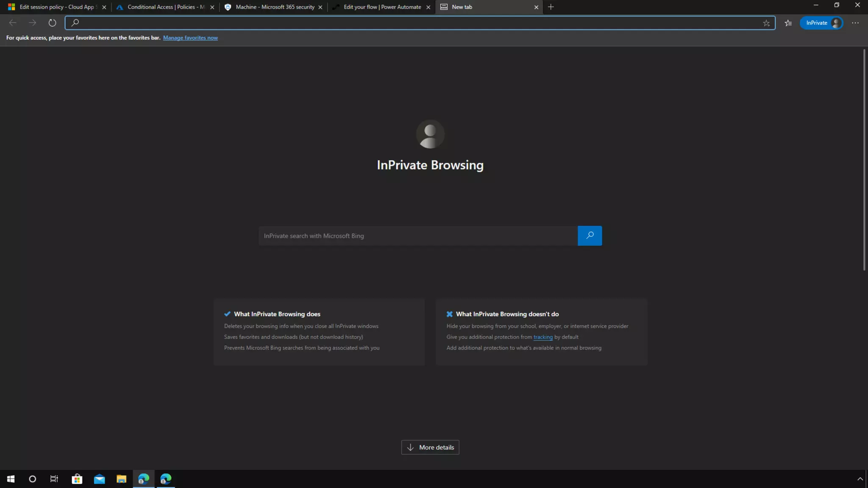Close the Machine - Microsoft 365 security tab
Viewport: 868px width, 488px height.
(320, 7)
